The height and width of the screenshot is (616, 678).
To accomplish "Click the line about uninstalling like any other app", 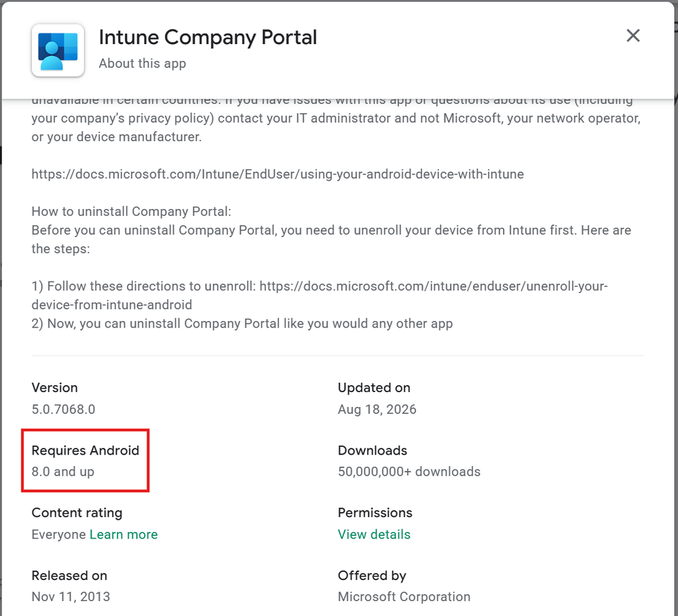I will (242, 324).
